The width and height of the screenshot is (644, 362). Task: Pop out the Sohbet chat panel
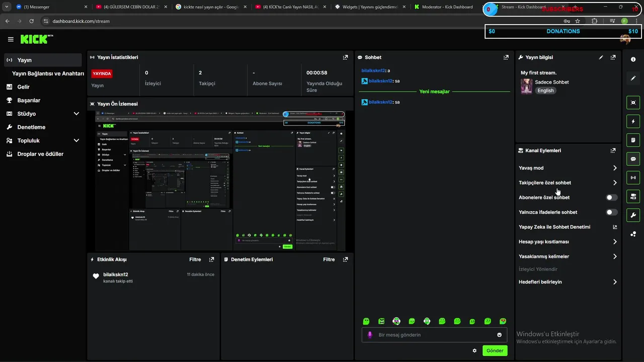tap(506, 57)
